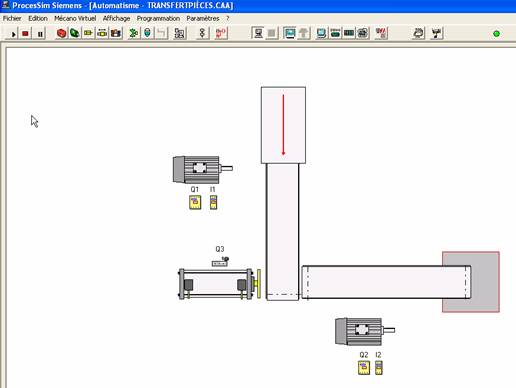Toggle the Q1 motor output indicator
The width and height of the screenshot is (516, 388).
coord(195,202)
